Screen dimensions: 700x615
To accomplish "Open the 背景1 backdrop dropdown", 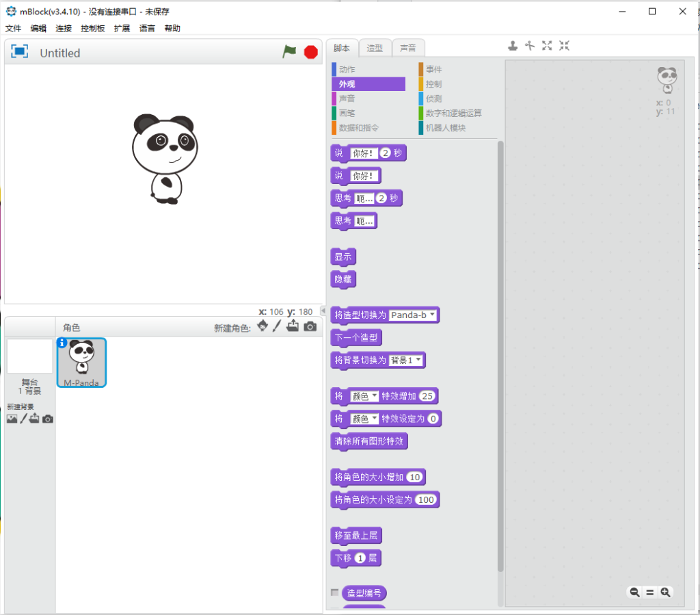I will coord(406,361).
